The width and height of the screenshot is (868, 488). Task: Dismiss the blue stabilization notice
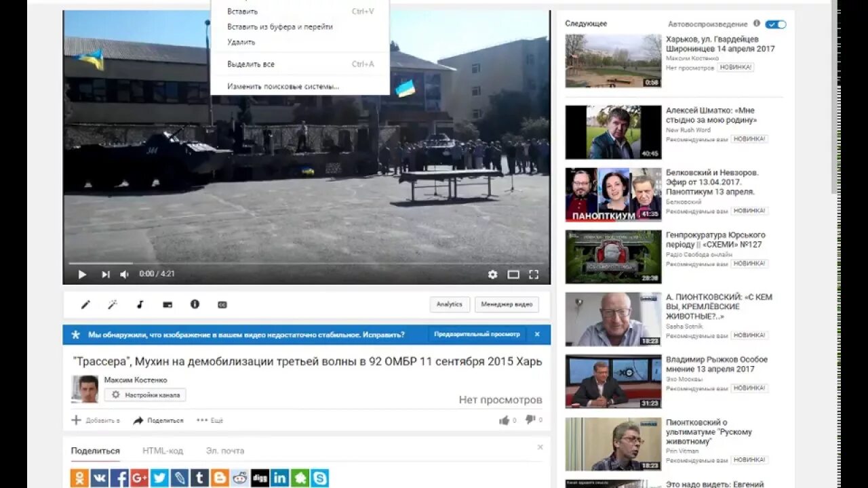(537, 334)
